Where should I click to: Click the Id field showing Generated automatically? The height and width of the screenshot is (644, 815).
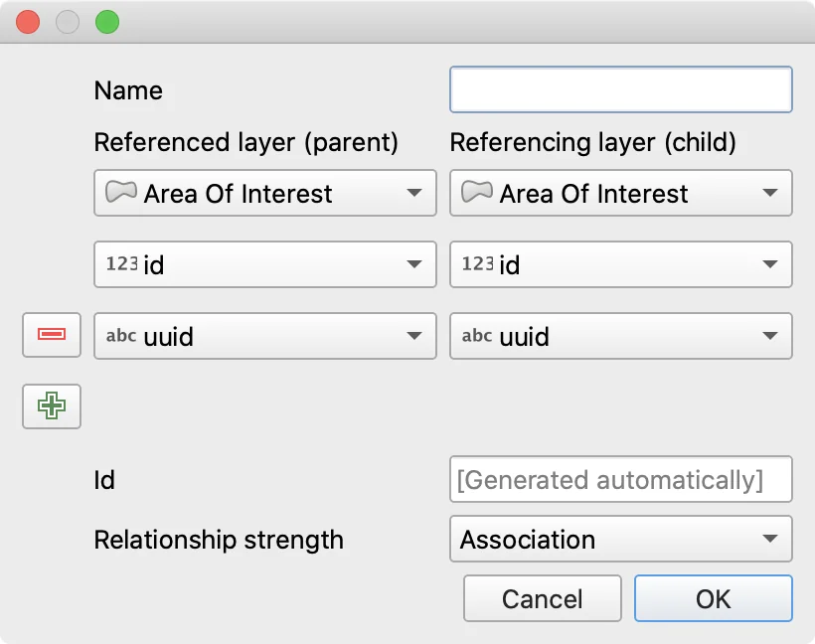click(620, 480)
